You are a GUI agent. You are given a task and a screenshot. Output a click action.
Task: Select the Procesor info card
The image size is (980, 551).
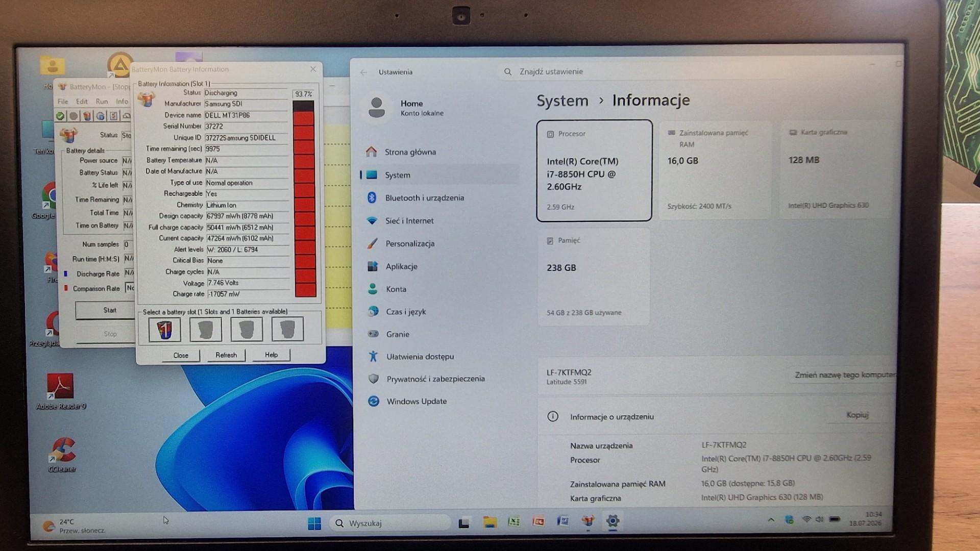pos(594,170)
